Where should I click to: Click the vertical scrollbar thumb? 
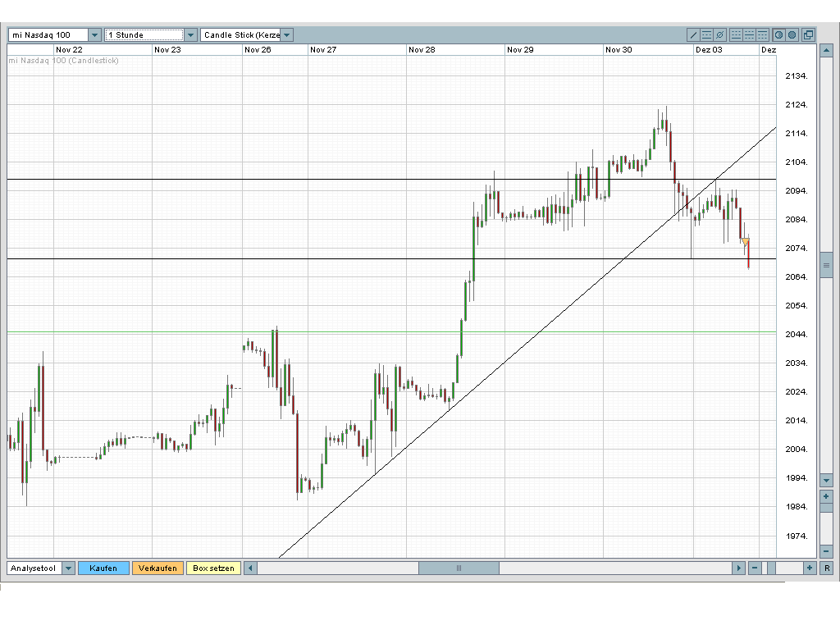click(x=826, y=265)
